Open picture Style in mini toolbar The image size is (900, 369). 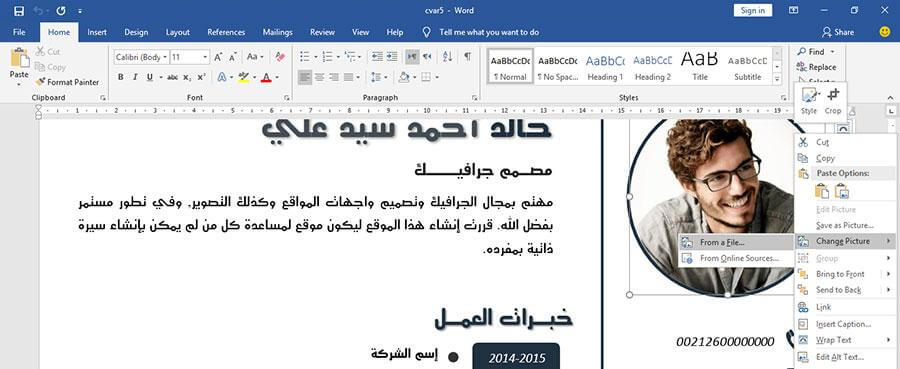(809, 100)
